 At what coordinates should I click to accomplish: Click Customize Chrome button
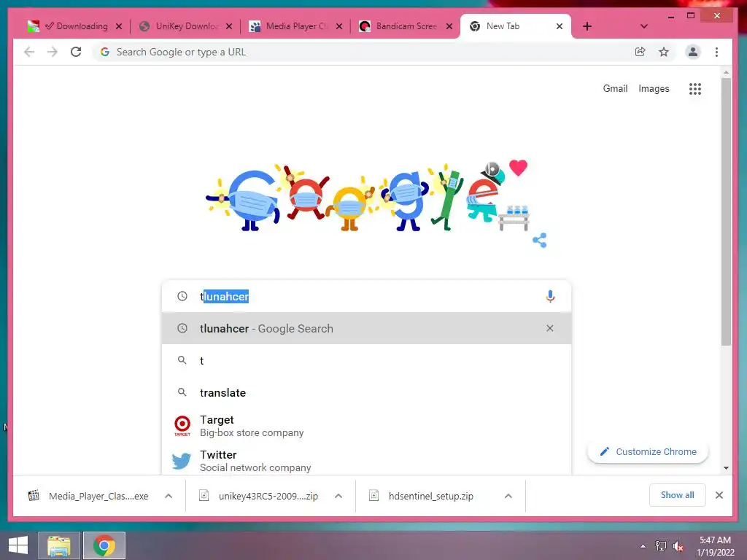(648, 451)
